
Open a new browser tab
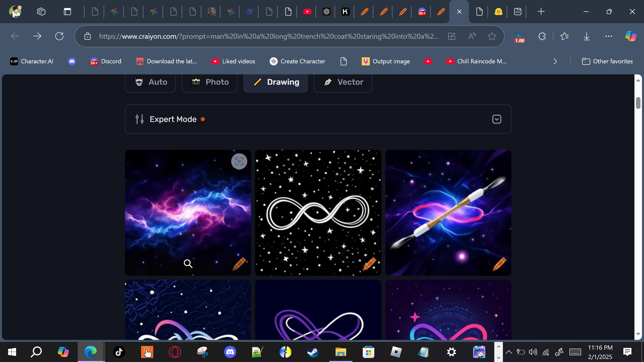point(541,12)
